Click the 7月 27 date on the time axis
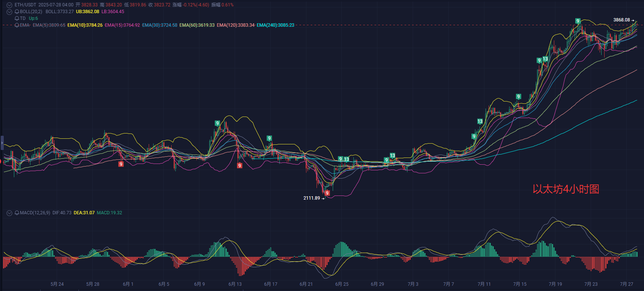This screenshot has height=291, width=644. pyautogui.click(x=626, y=284)
